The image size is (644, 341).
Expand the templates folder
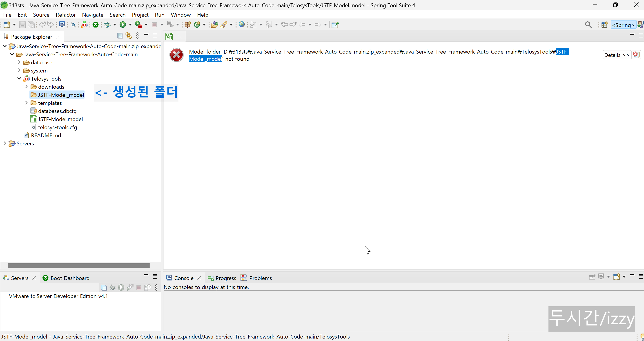click(x=26, y=103)
